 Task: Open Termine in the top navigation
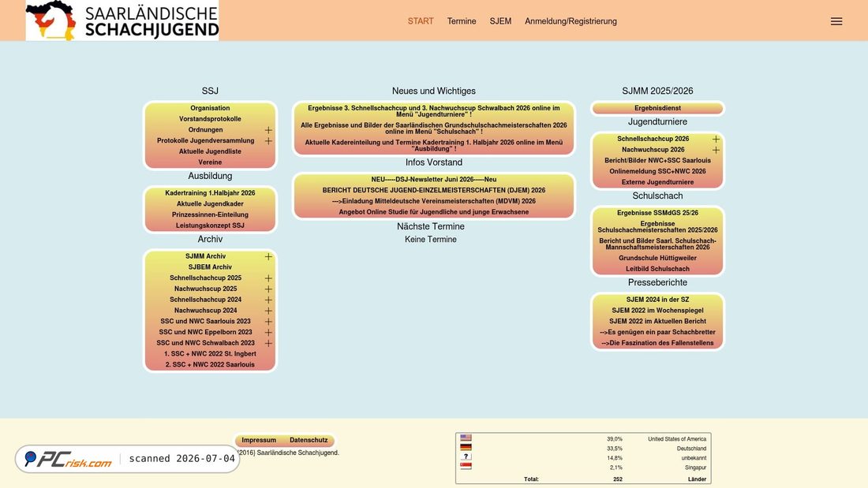pos(462,21)
